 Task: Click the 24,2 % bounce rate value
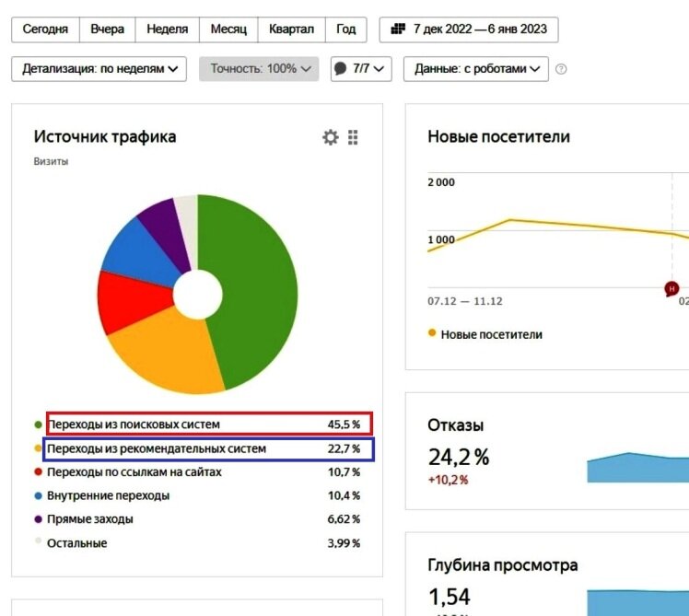(459, 457)
